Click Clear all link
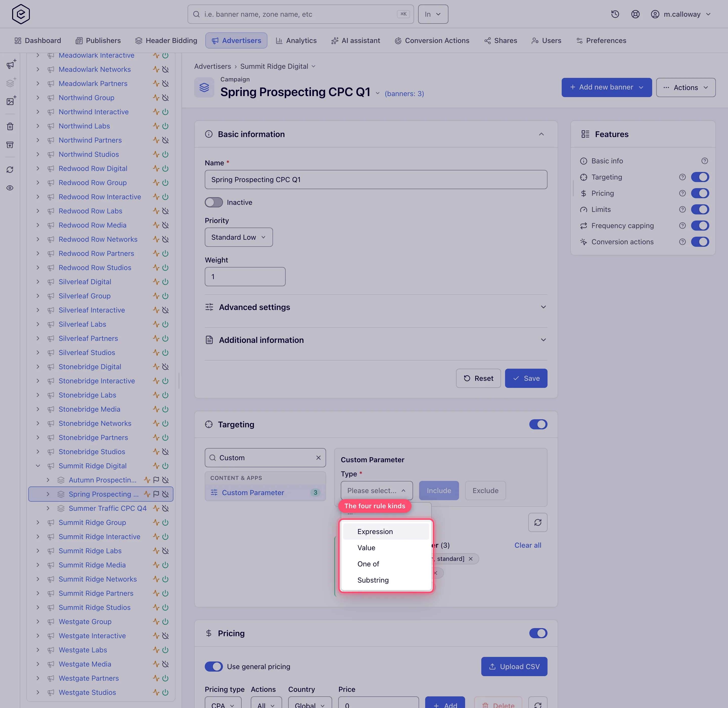Screen dimensions: 728x708 point(528,545)
